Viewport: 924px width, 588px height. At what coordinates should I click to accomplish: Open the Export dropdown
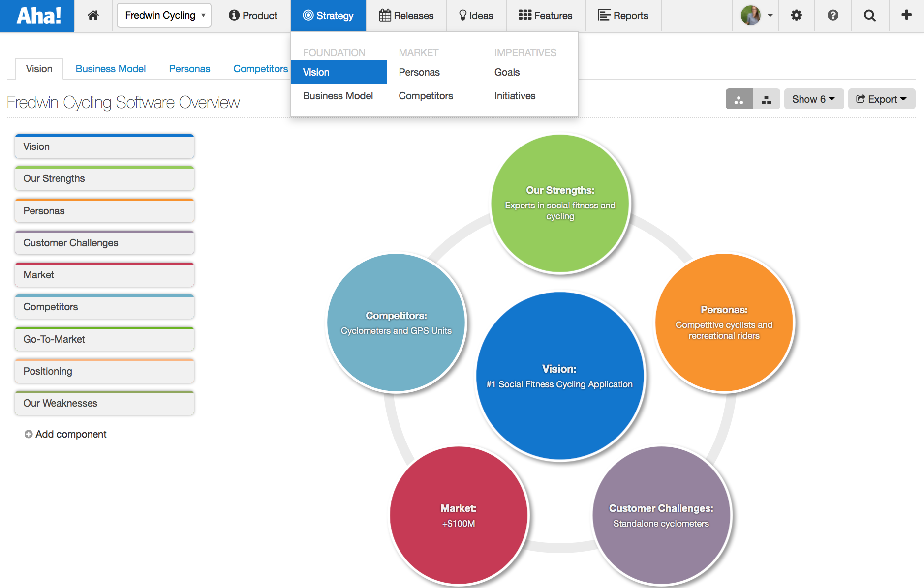tap(881, 99)
